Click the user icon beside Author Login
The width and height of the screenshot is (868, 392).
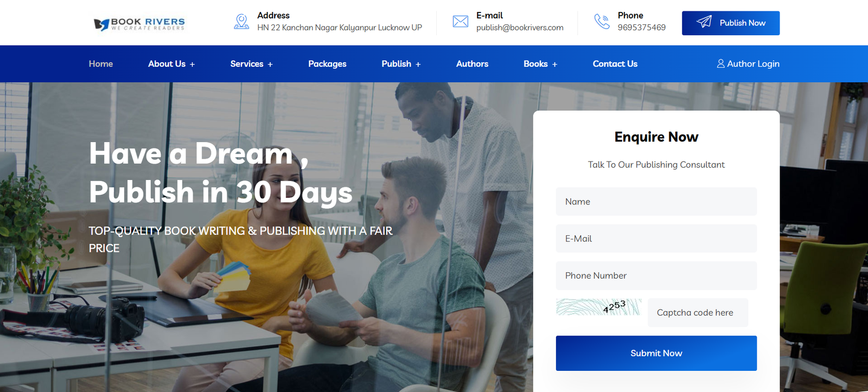(720, 64)
